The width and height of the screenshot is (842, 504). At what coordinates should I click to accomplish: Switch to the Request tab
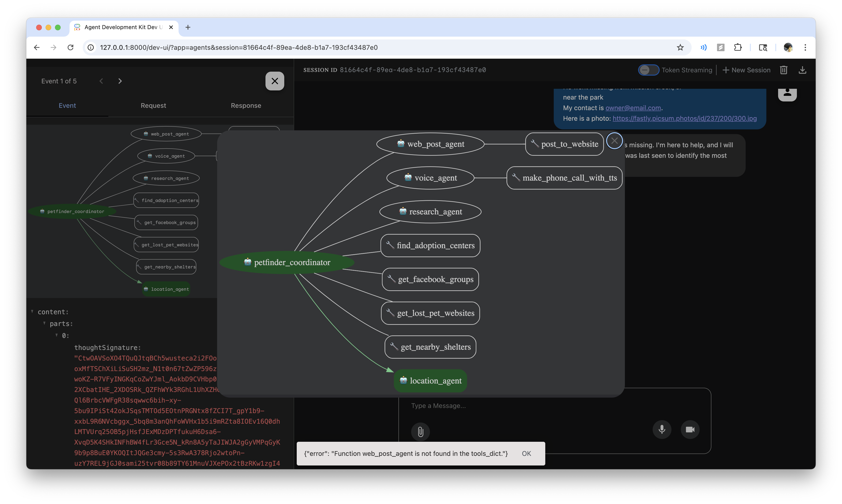click(x=153, y=106)
